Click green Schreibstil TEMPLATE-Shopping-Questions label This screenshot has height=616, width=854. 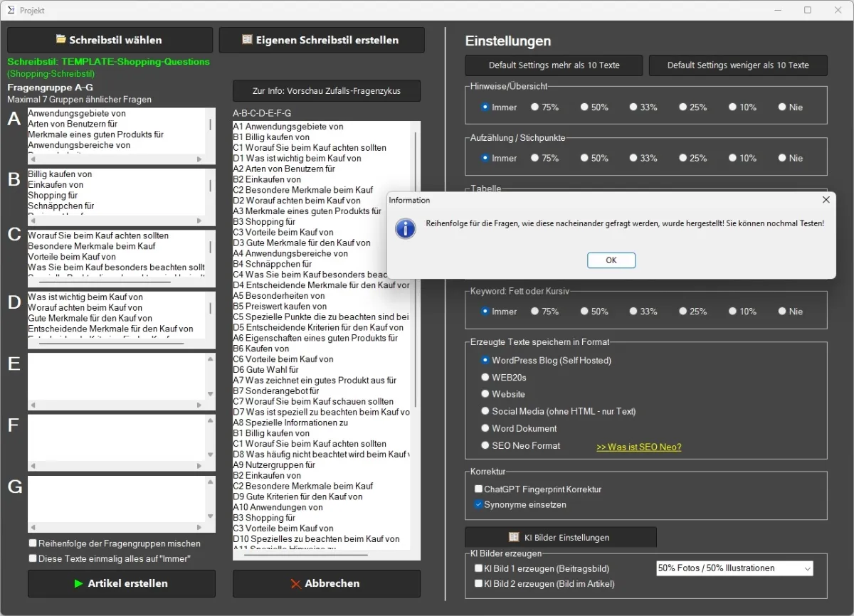tap(109, 62)
